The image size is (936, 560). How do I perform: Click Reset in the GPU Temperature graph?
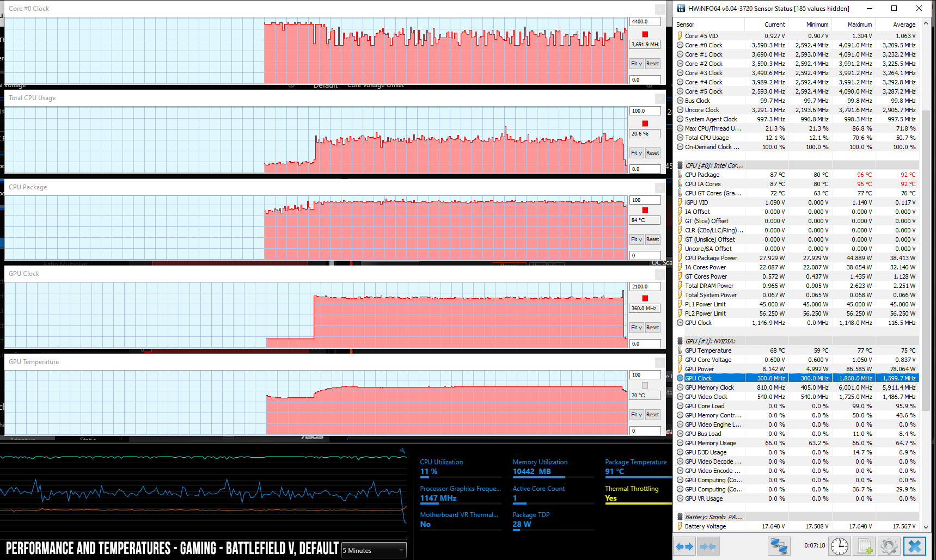pyautogui.click(x=652, y=415)
